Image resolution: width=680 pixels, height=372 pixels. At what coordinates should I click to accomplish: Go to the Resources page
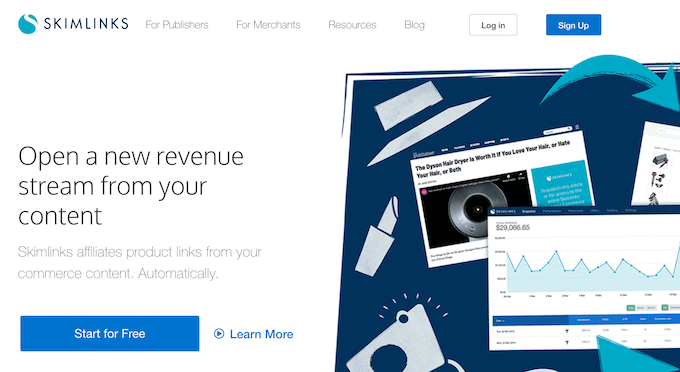(x=352, y=25)
